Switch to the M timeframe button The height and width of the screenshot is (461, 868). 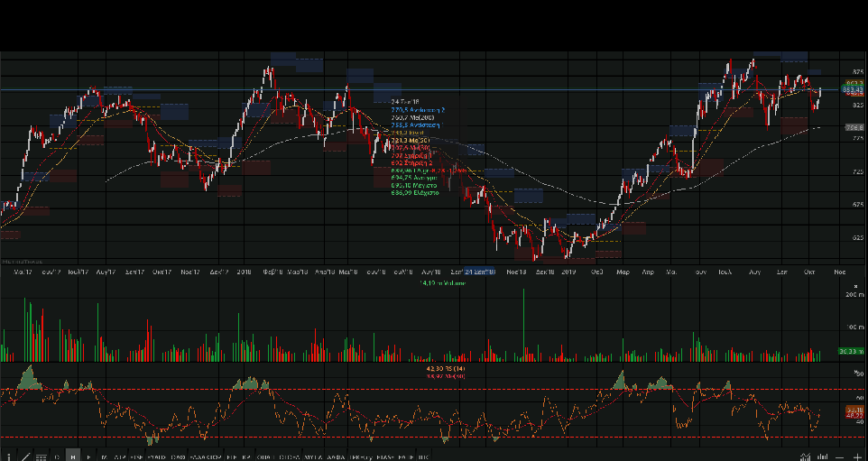coord(104,456)
